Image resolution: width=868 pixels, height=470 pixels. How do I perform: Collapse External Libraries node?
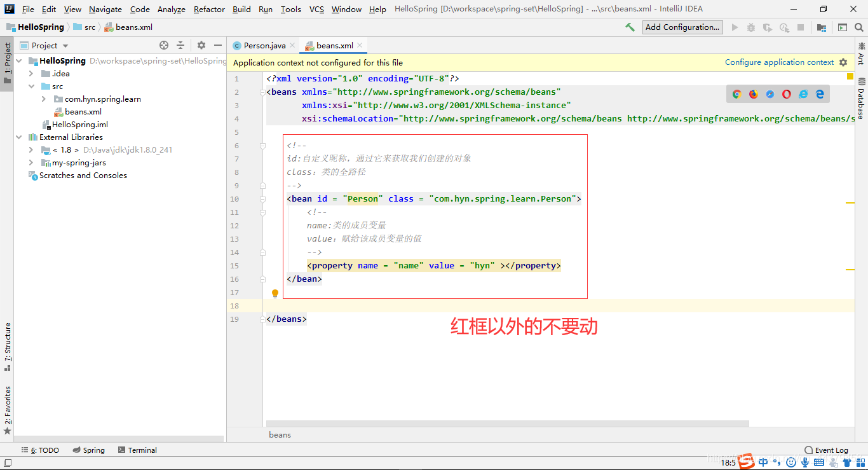[19, 137]
